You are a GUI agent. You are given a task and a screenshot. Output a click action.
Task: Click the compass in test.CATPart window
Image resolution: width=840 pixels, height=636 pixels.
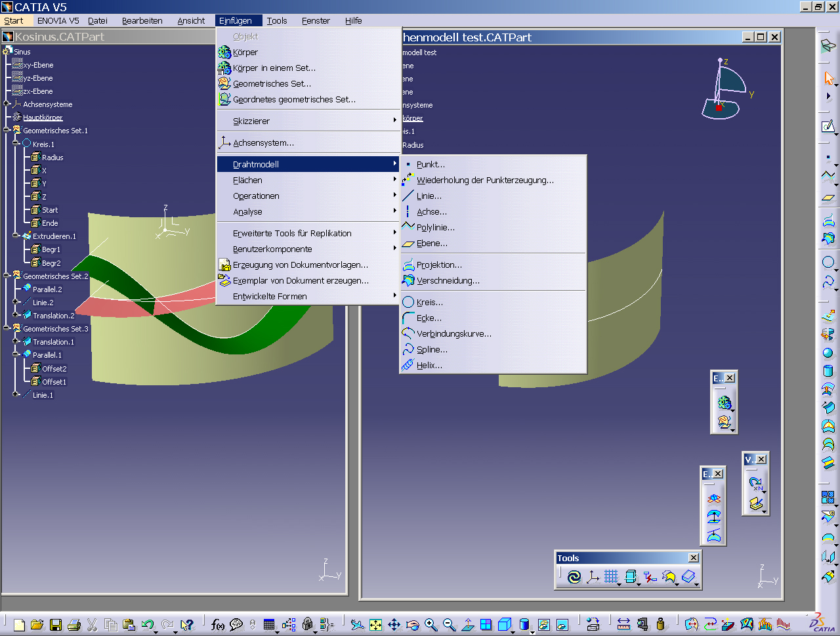pyautogui.click(x=727, y=90)
